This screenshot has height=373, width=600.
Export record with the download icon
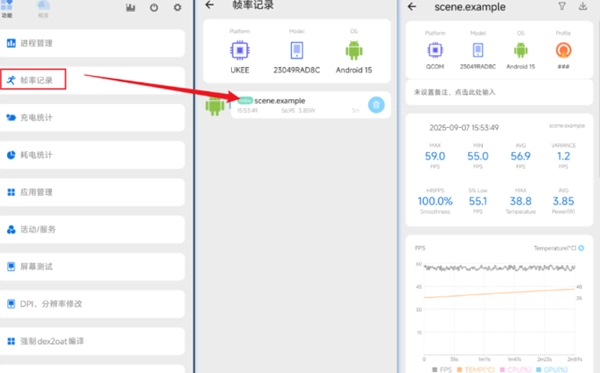point(583,6)
